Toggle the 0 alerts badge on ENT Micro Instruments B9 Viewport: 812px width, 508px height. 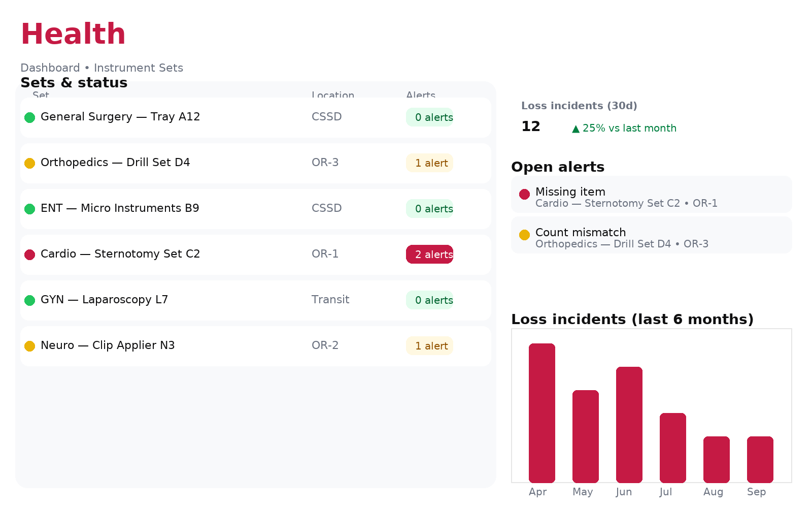tap(430, 208)
